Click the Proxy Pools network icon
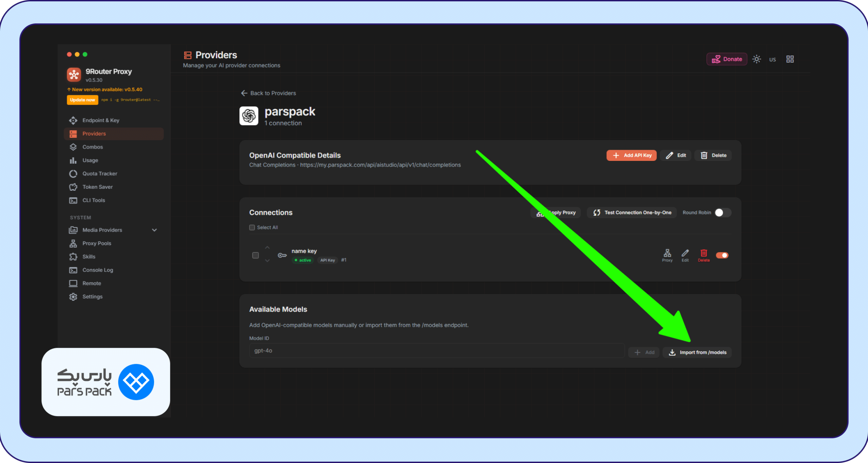The height and width of the screenshot is (463, 868). point(73,243)
